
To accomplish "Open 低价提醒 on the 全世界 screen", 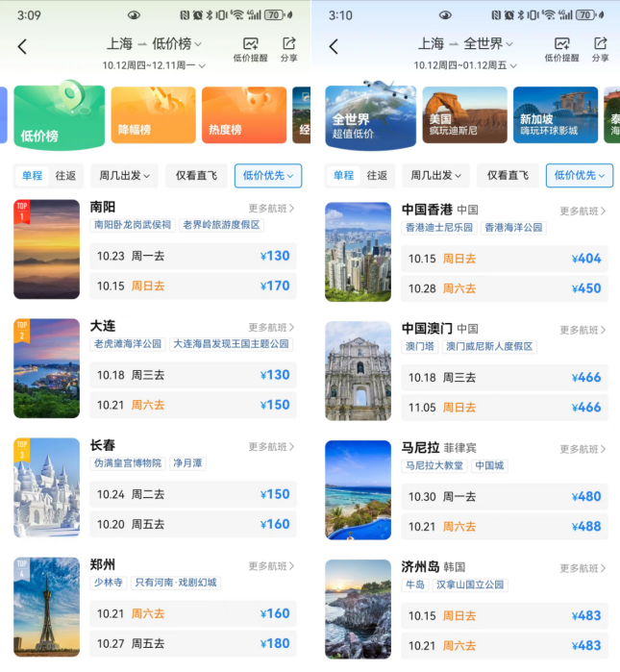I will pyautogui.click(x=561, y=50).
